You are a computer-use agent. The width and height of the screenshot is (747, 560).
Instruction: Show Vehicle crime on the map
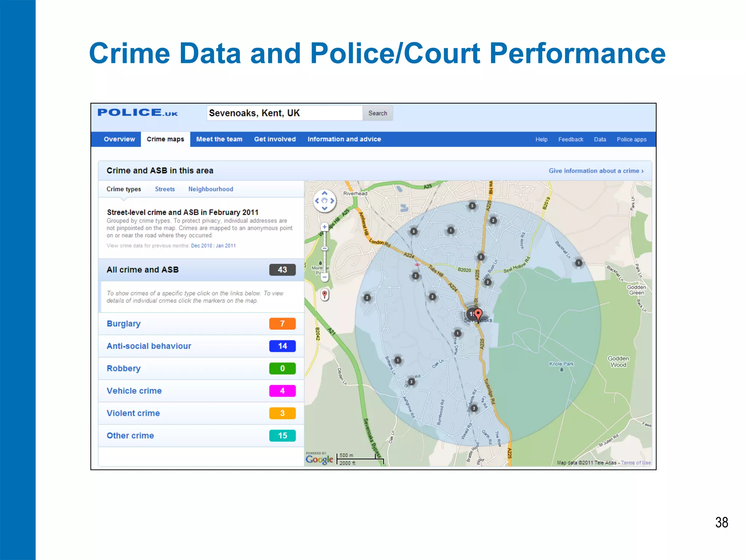click(134, 391)
